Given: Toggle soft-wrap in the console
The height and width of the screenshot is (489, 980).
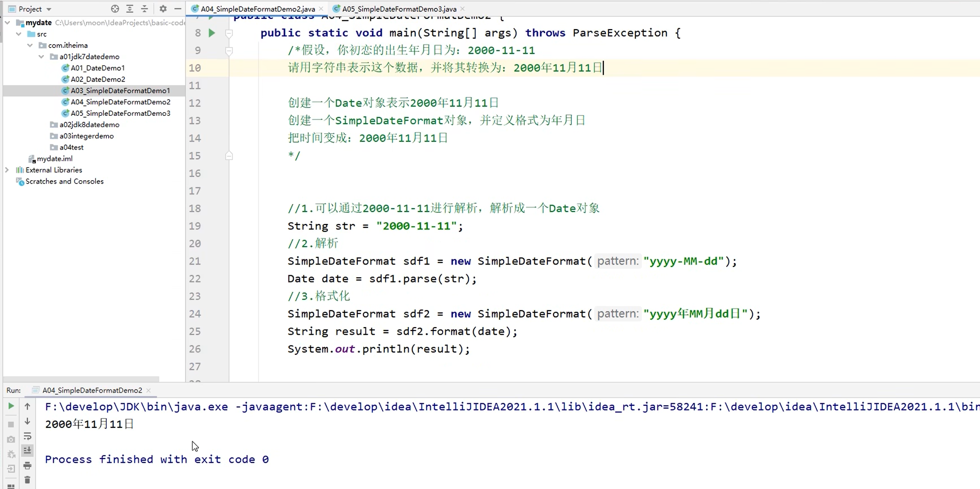Looking at the screenshot, I should (x=28, y=437).
